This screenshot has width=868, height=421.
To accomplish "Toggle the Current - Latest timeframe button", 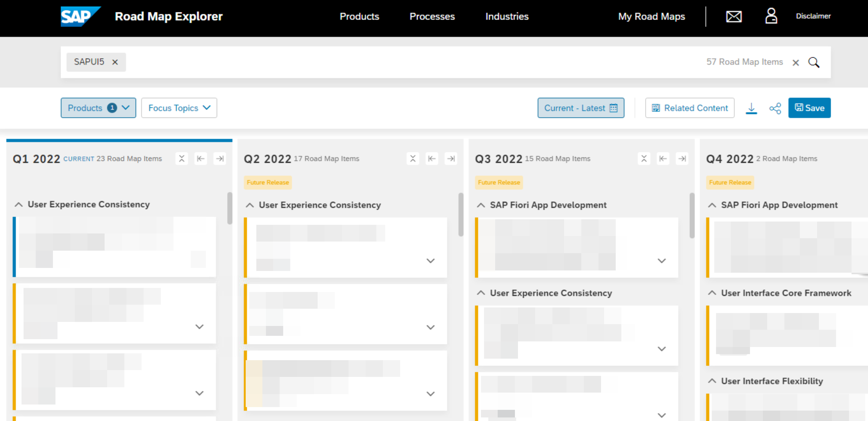I will tap(581, 108).
